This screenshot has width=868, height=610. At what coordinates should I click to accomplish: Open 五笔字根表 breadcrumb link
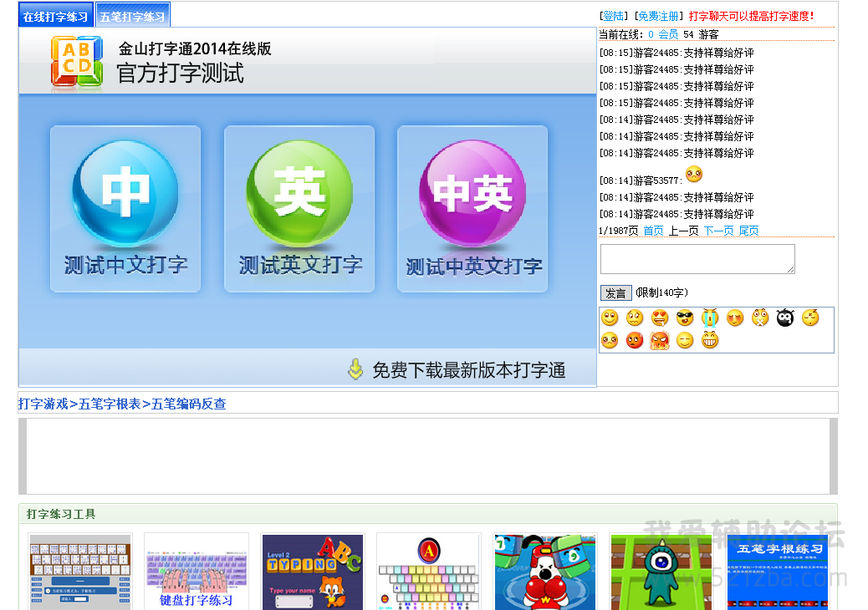110,404
